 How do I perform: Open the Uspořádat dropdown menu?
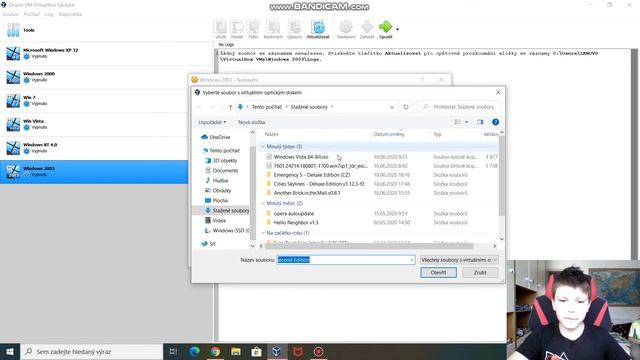(212, 122)
